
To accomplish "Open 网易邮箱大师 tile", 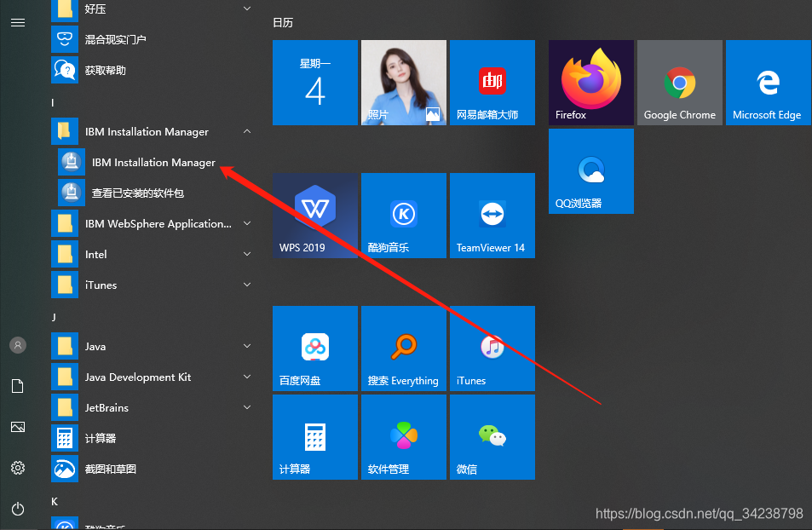I will 492,83.
